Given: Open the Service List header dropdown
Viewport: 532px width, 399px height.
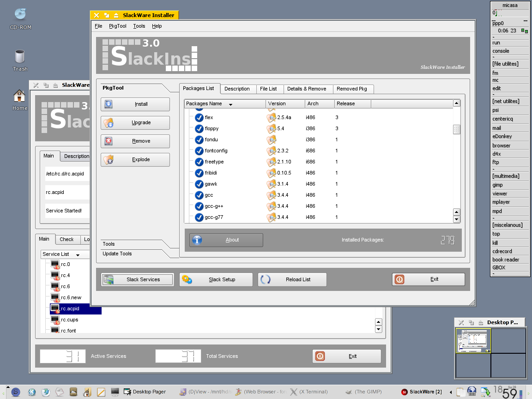Looking at the screenshot, I should 78,255.
